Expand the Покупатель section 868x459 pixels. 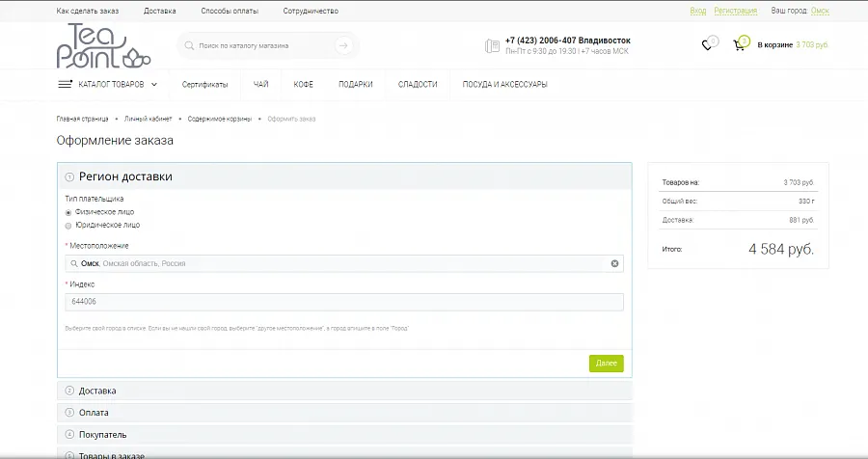344,435
